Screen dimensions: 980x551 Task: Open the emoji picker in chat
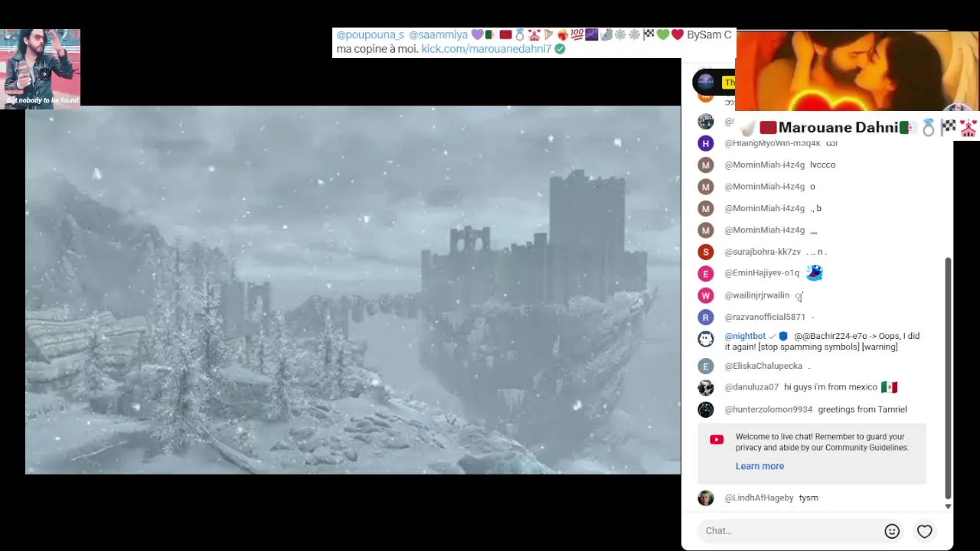click(x=892, y=531)
